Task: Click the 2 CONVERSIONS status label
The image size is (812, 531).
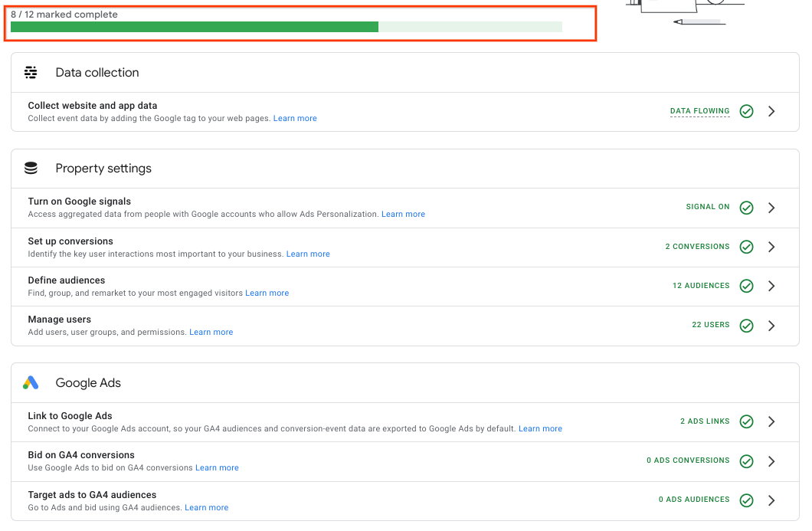Action: point(697,247)
